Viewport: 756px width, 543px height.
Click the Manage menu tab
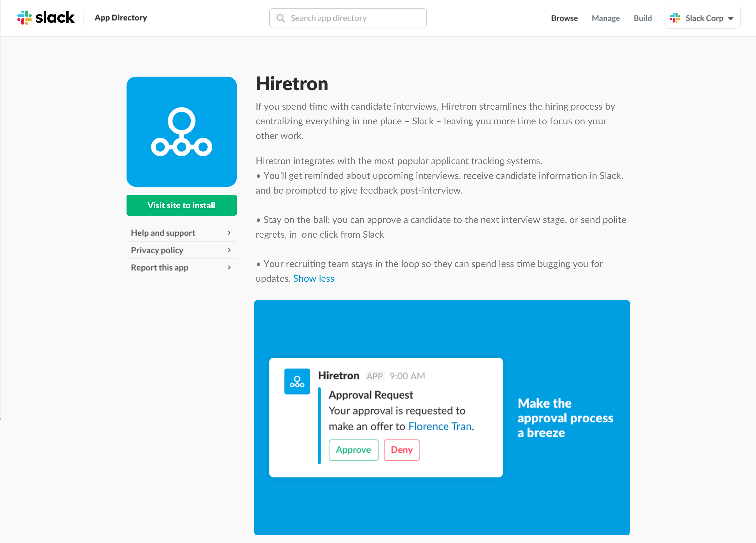tap(606, 18)
